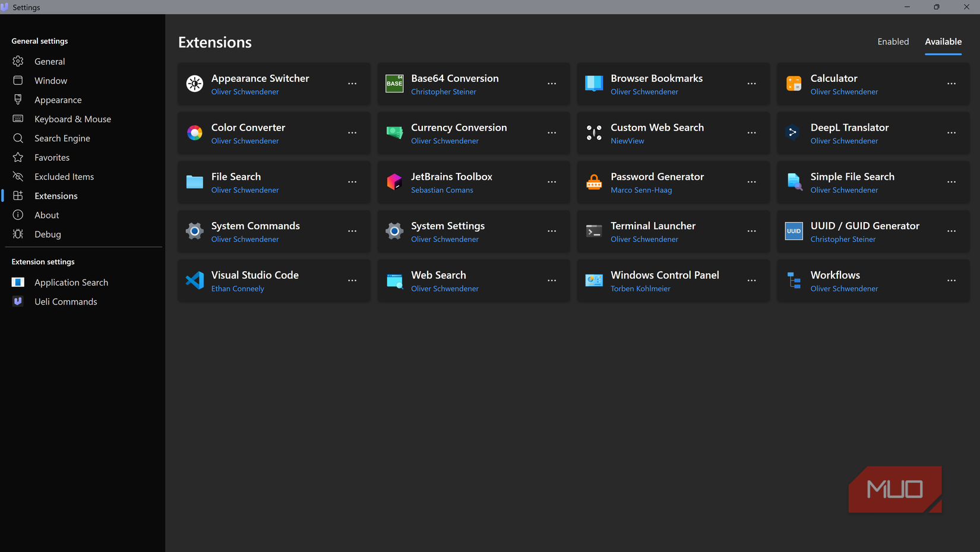Screen dimensions: 980x552
Task: Click the Base64 Conversion icon
Action: point(394,84)
